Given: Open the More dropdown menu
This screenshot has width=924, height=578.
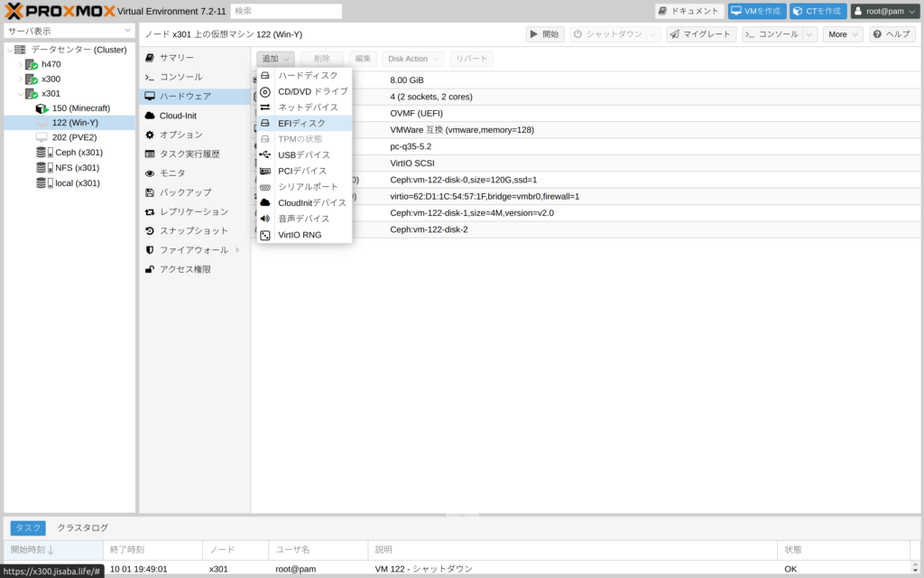Looking at the screenshot, I should (x=843, y=34).
